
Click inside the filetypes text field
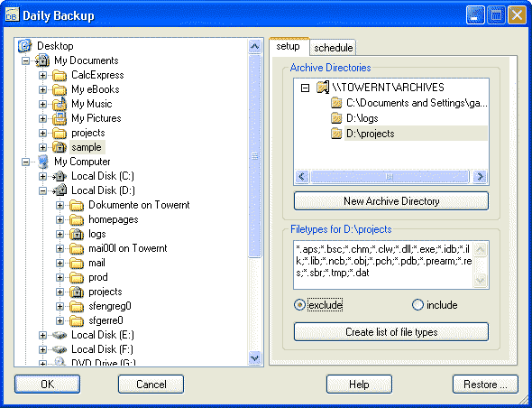pos(383,265)
